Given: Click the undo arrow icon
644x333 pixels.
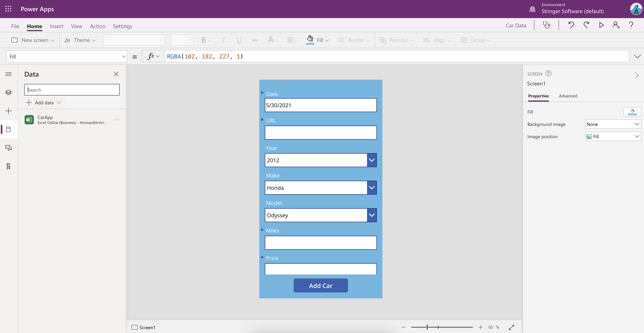Looking at the screenshot, I should pyautogui.click(x=571, y=25).
